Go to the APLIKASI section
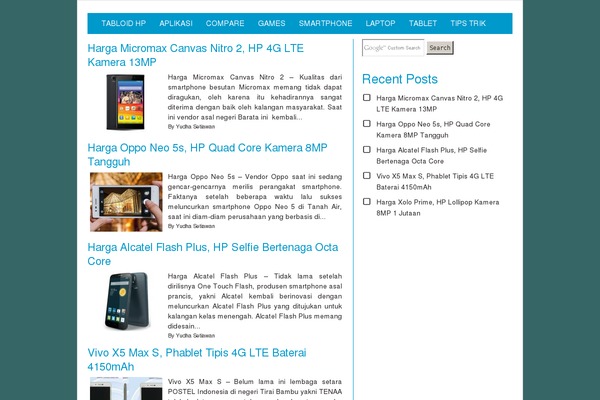The image size is (600, 400). 176,23
